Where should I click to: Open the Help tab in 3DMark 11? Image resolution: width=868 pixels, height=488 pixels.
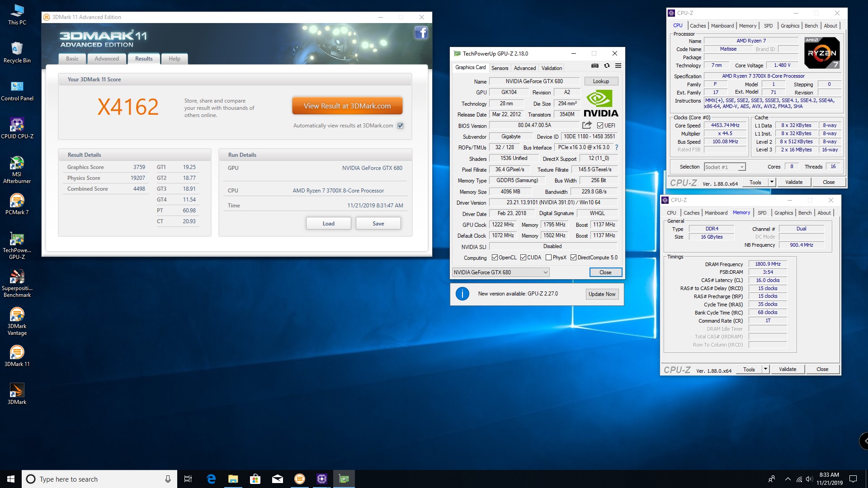point(175,59)
